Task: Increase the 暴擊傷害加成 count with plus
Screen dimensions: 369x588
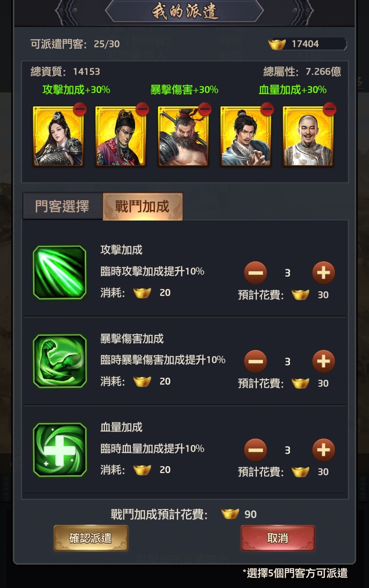Action: (323, 361)
